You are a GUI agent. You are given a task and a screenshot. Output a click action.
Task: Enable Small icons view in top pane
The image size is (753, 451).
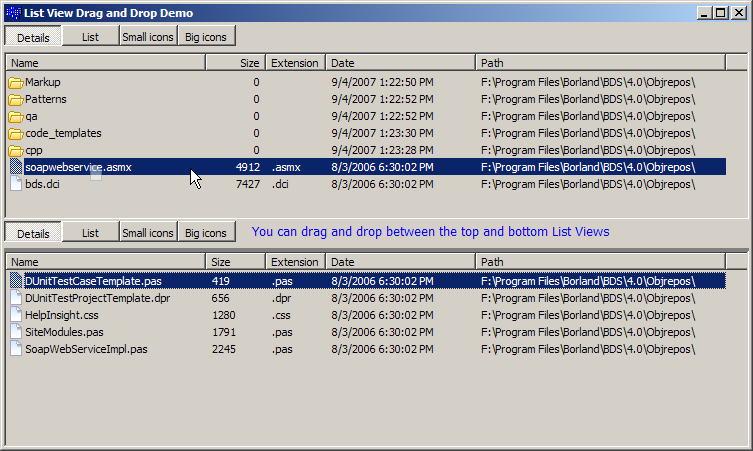click(147, 37)
